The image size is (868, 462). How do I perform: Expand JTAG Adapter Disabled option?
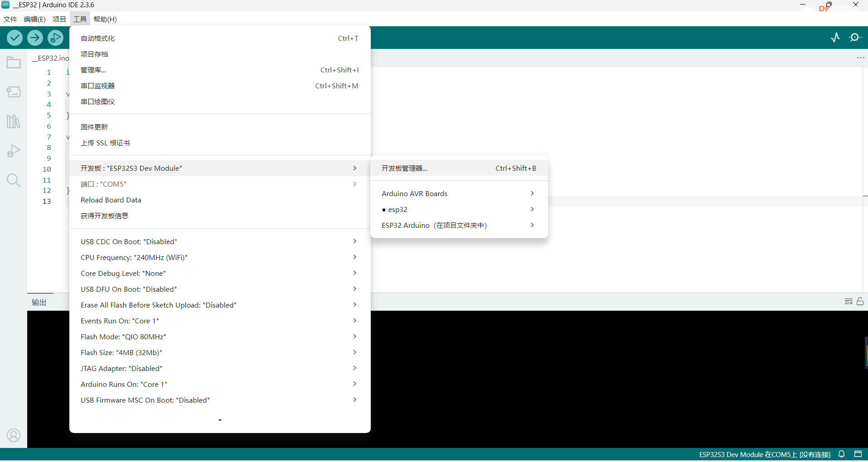tap(220, 369)
